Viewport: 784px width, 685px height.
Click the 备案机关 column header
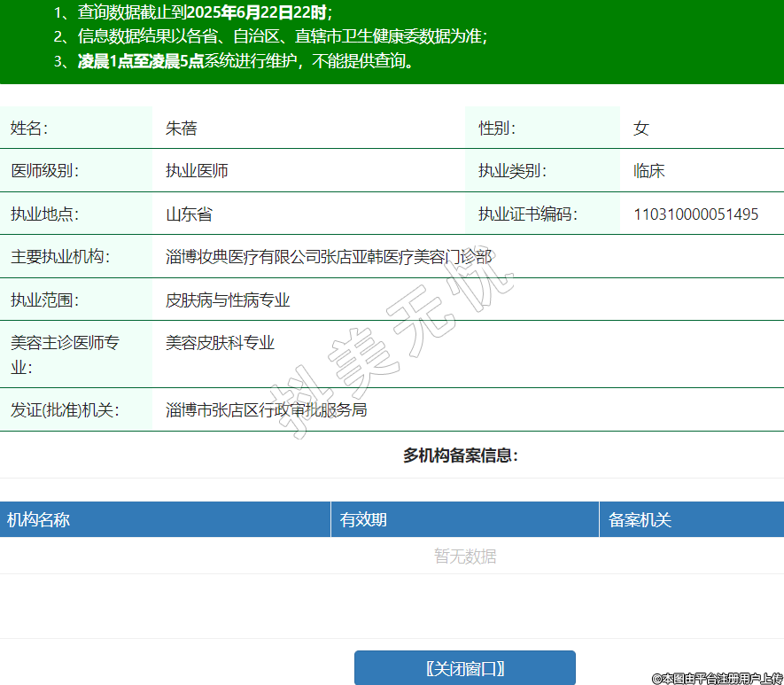[640, 519]
